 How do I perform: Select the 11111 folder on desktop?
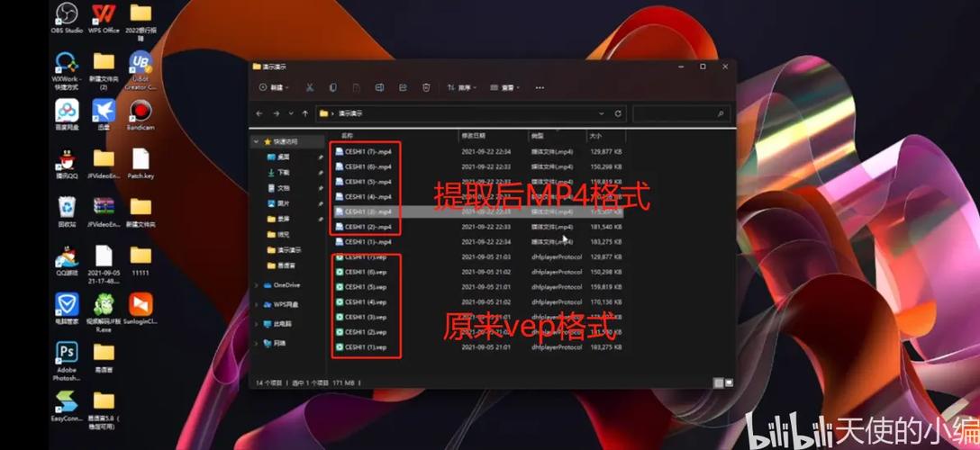(x=141, y=260)
